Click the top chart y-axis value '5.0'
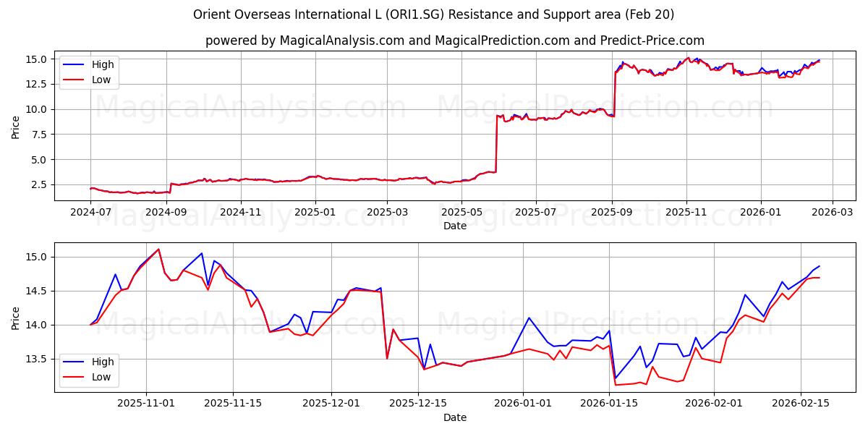This screenshot has width=868, height=434. tap(41, 159)
